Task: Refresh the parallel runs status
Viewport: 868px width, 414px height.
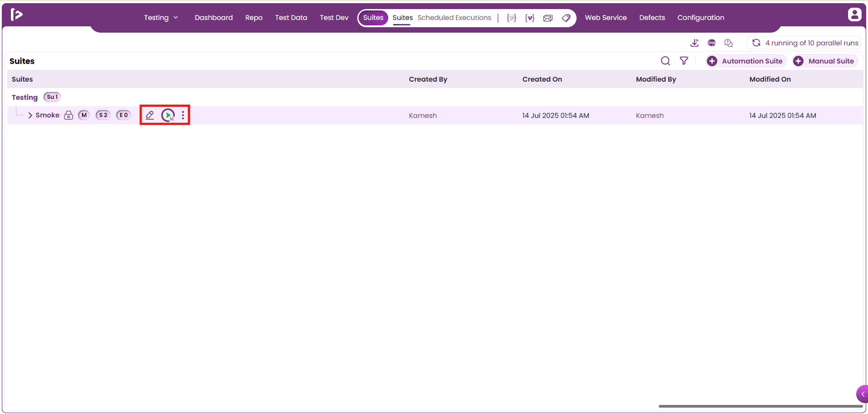Action: 756,43
